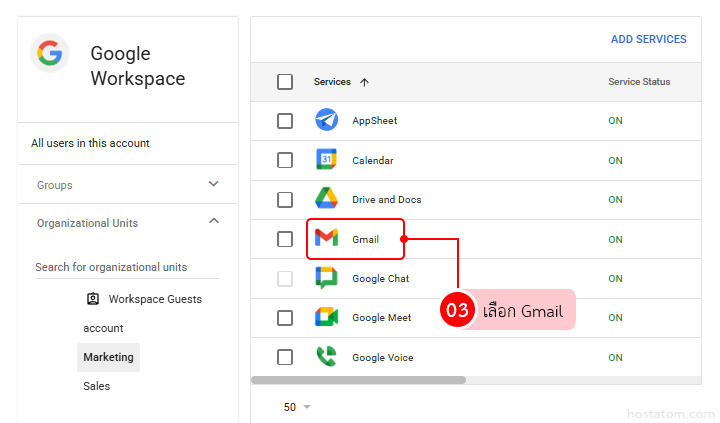Expand the Groups section chevron
Screen dimensions: 720x423
(x=214, y=184)
